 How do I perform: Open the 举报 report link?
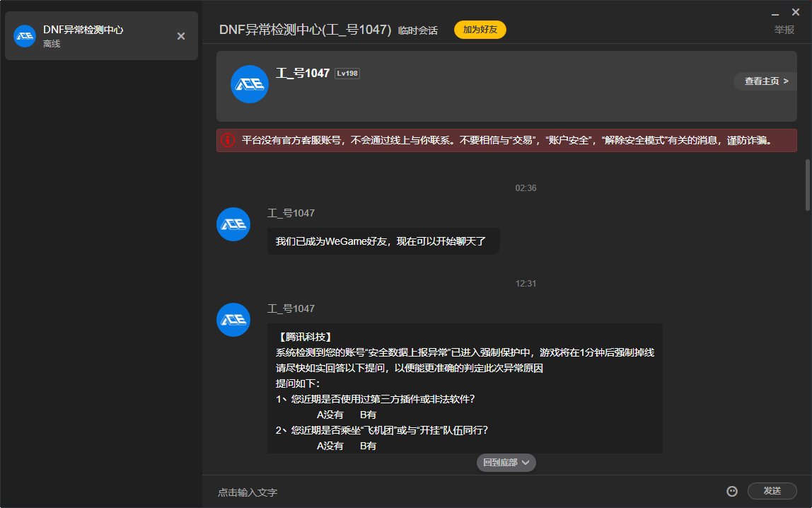tap(784, 30)
